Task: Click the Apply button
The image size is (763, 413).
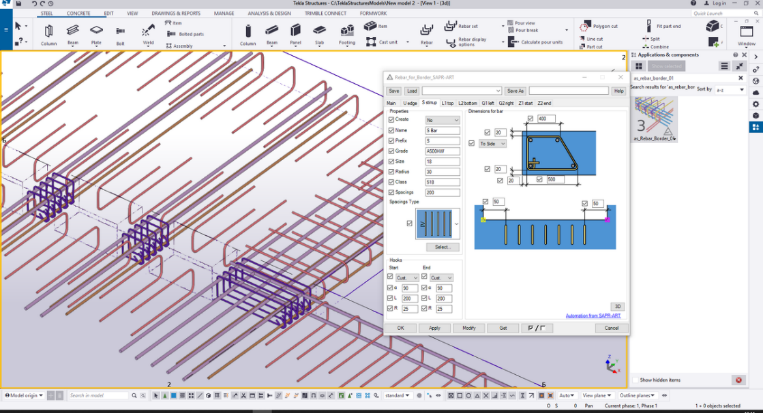Action: point(435,328)
